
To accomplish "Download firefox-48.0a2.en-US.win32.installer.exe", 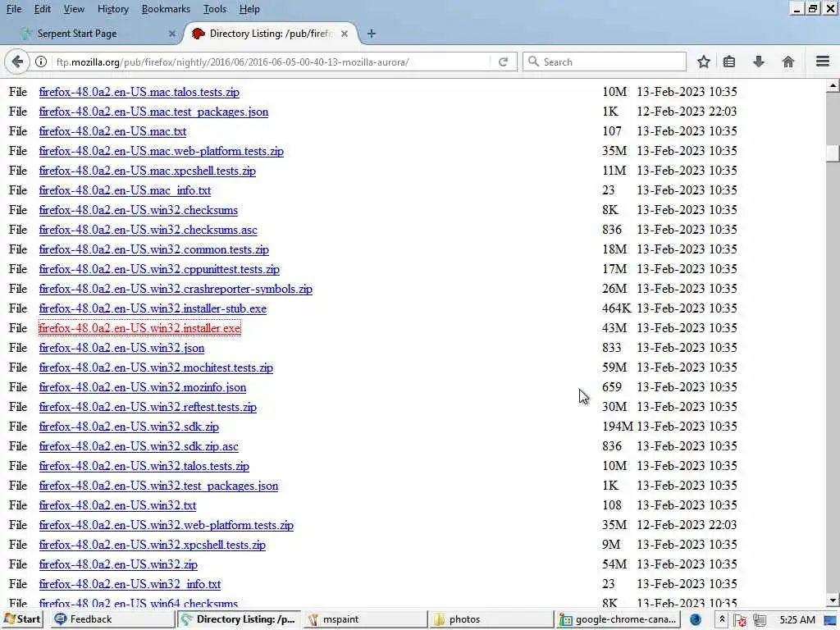I will (x=139, y=328).
